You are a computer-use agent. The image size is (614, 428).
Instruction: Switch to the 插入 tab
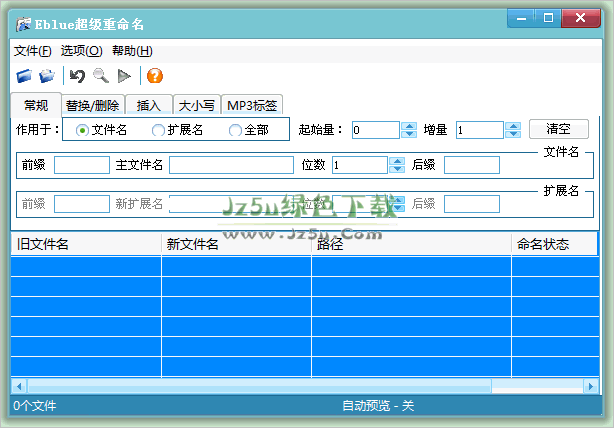[148, 105]
